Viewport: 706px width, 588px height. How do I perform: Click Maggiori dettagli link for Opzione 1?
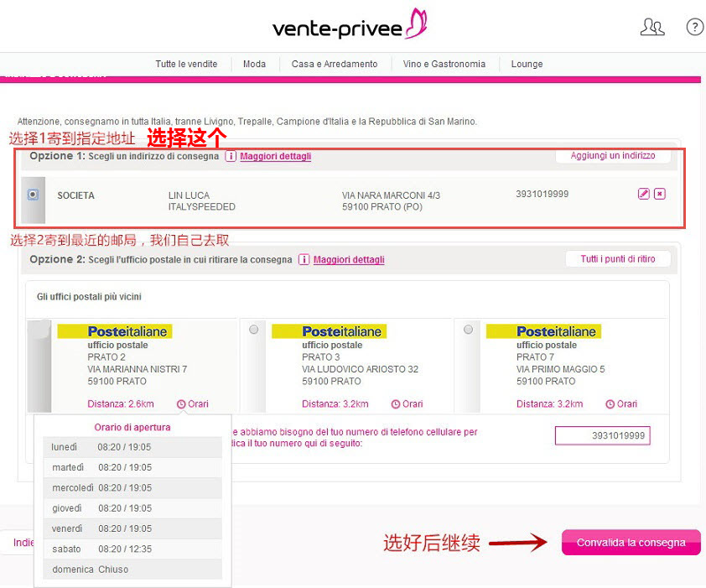tap(276, 156)
